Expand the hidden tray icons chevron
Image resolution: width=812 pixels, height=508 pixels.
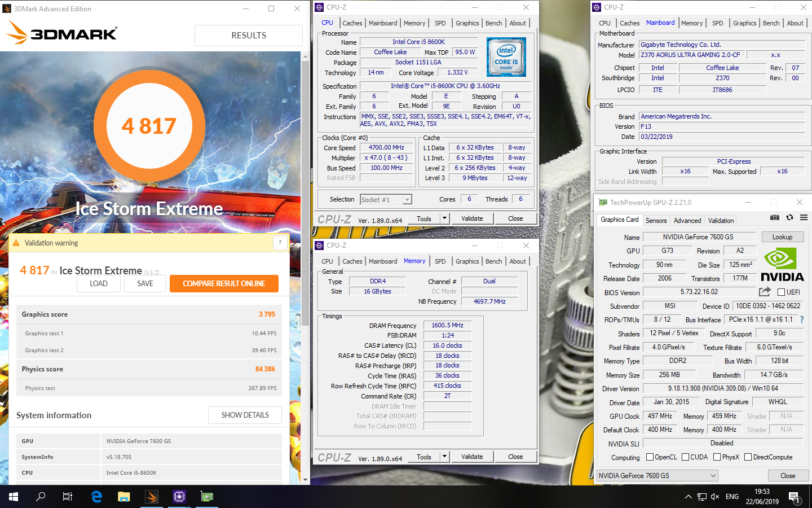click(x=688, y=497)
